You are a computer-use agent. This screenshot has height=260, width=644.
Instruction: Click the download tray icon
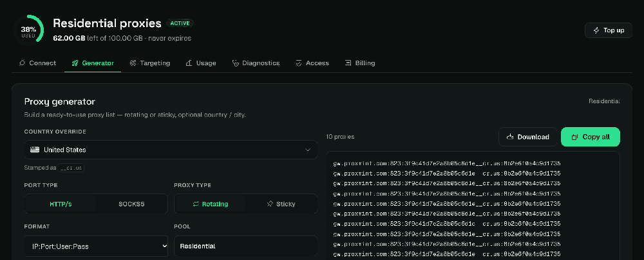[510, 137]
